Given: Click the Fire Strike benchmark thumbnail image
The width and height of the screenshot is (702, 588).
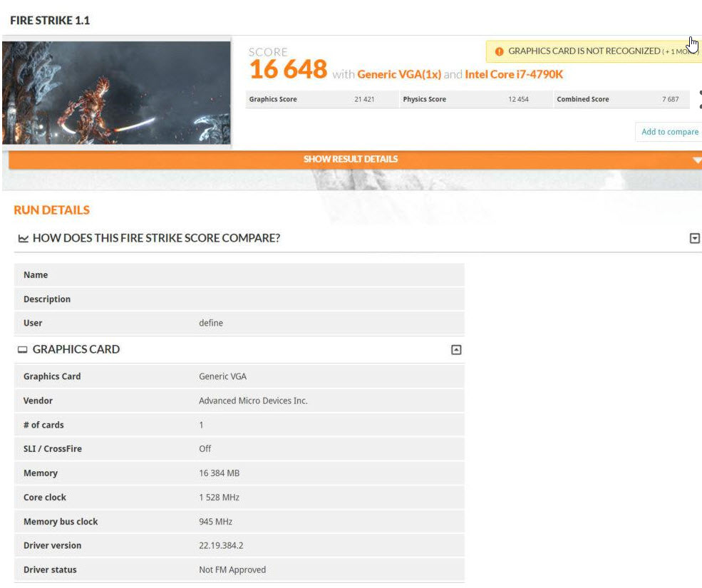Looking at the screenshot, I should (x=118, y=93).
